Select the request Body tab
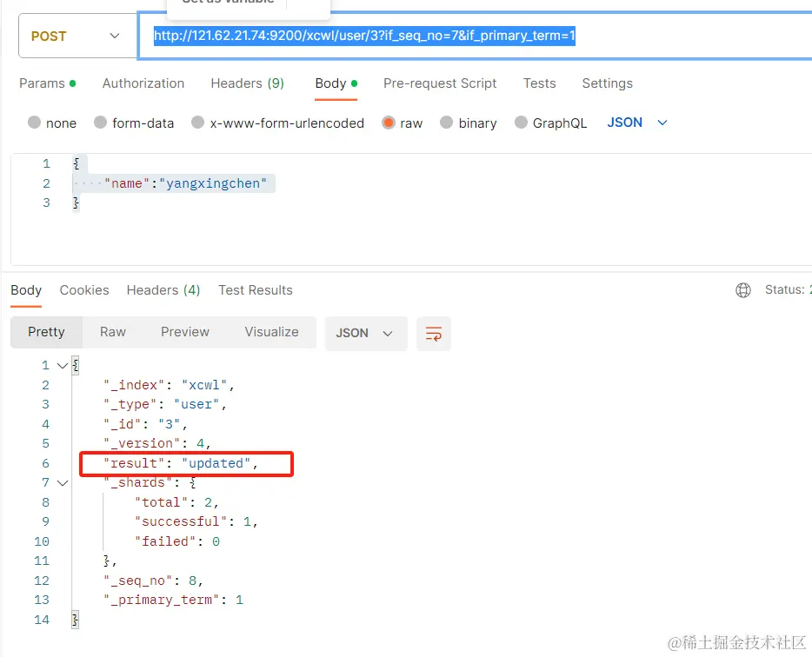The image size is (812, 657). pyautogui.click(x=336, y=83)
